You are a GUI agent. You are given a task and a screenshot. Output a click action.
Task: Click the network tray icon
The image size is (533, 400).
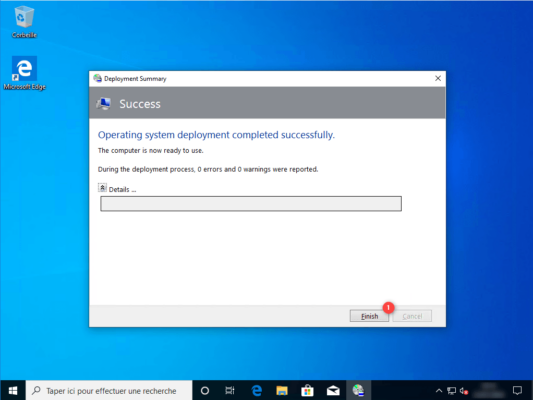tap(451, 391)
